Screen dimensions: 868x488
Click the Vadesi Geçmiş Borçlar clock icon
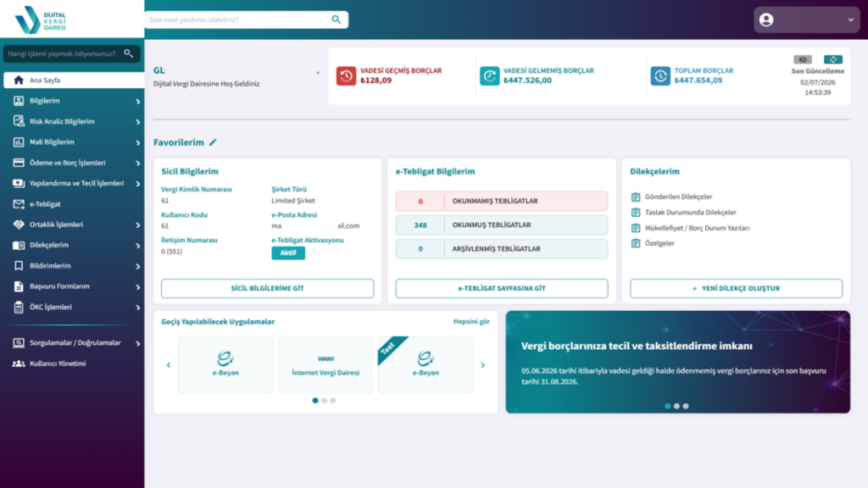click(x=346, y=75)
